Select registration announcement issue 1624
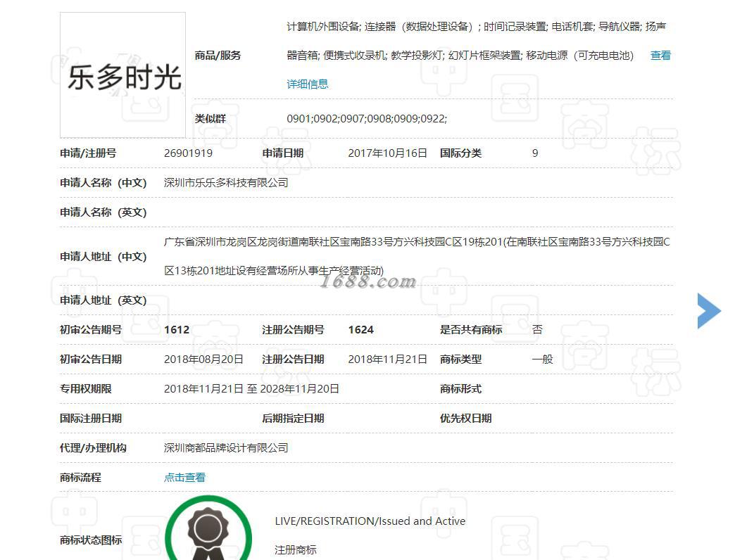The height and width of the screenshot is (560, 735). click(x=361, y=330)
